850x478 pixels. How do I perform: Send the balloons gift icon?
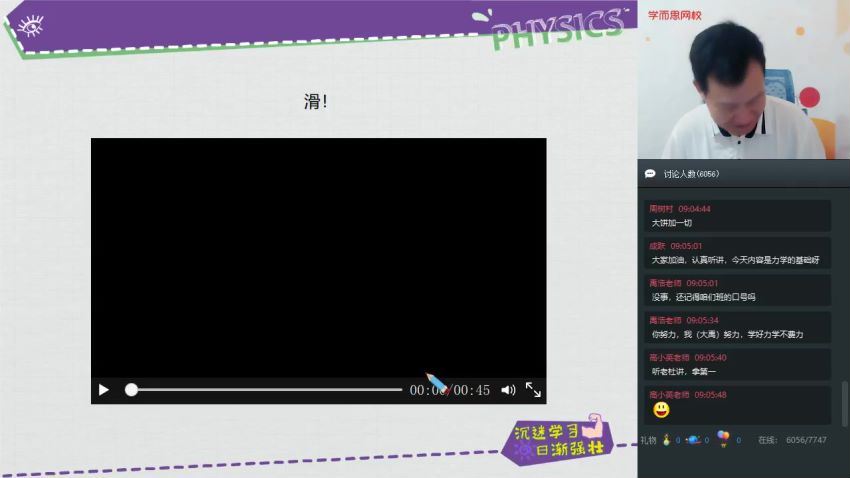(x=723, y=438)
